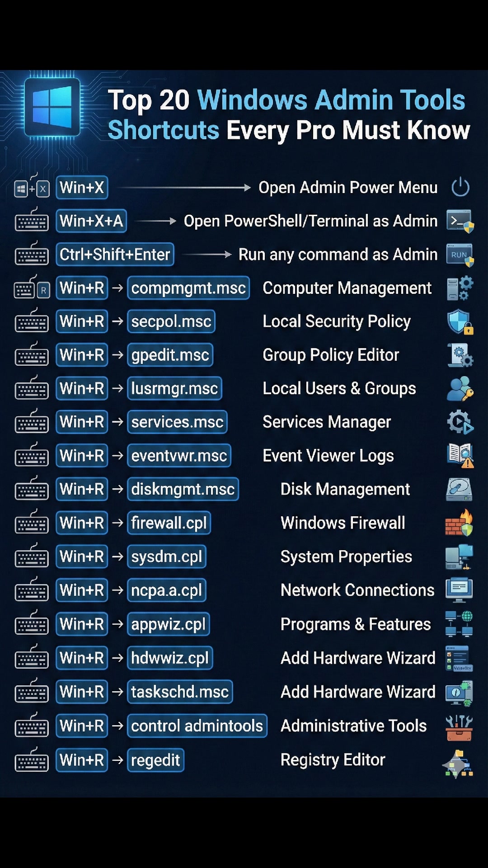Click the shield-and-lock Local Security Policy icon
Image resolution: width=488 pixels, height=868 pixels.
[x=460, y=322]
